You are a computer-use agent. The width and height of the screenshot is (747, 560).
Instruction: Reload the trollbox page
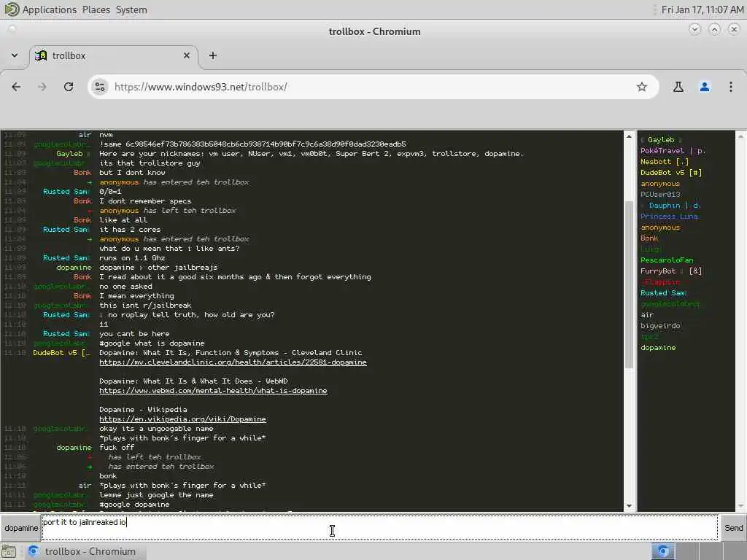coord(69,87)
